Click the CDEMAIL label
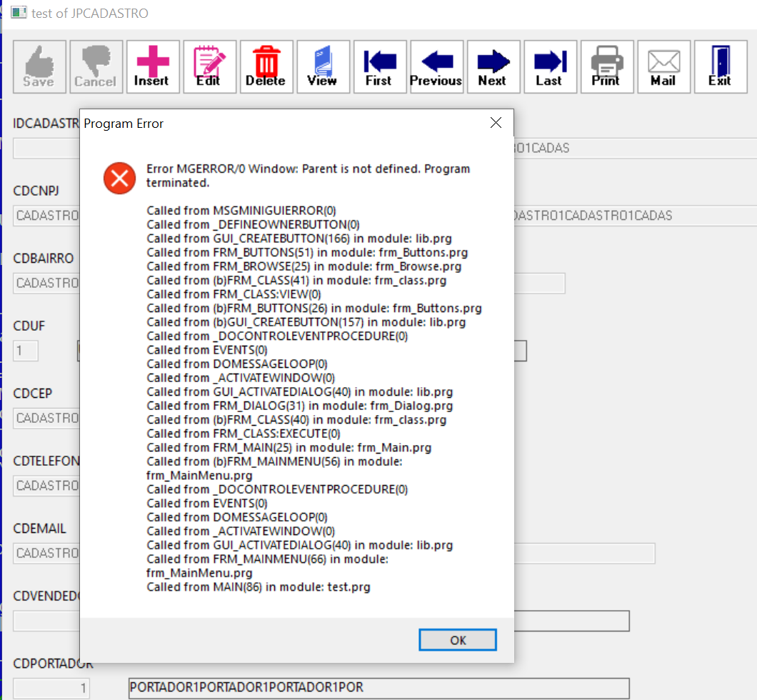Viewport: 757px width, 700px height. (x=39, y=529)
